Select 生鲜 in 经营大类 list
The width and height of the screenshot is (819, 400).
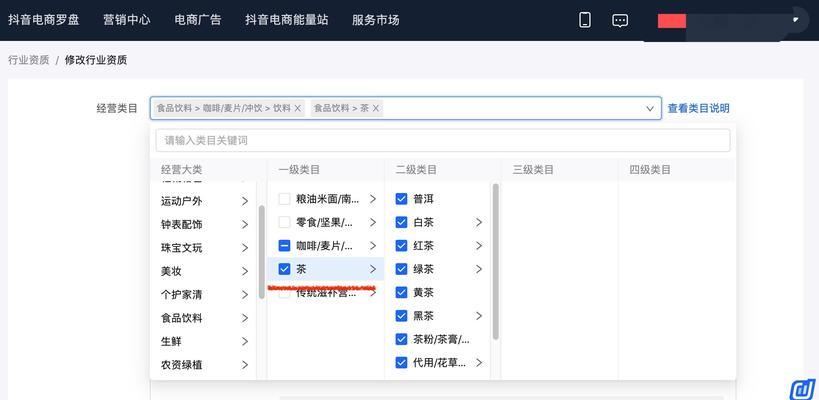[x=171, y=342]
